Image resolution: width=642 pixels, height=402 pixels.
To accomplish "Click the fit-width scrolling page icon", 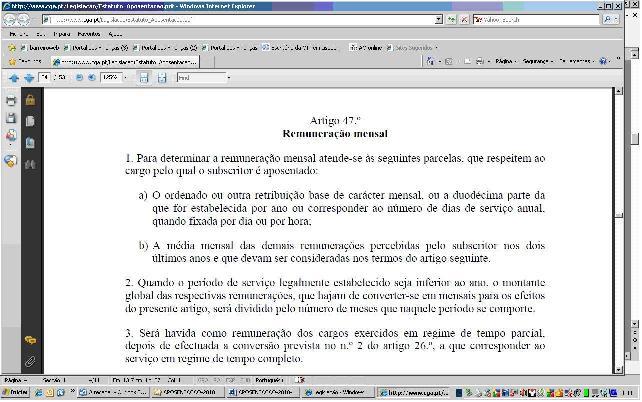I will tap(144, 77).
